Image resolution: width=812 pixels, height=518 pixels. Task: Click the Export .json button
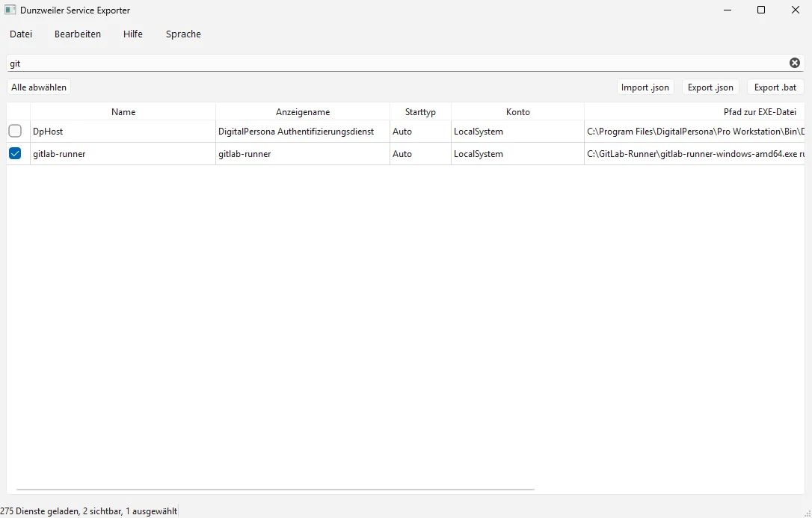tap(710, 87)
